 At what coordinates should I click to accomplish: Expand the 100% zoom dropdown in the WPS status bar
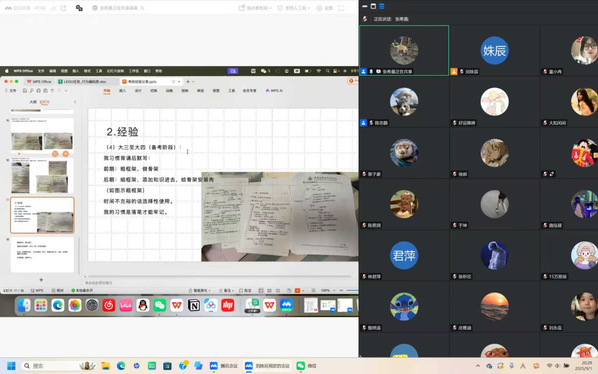(328, 291)
